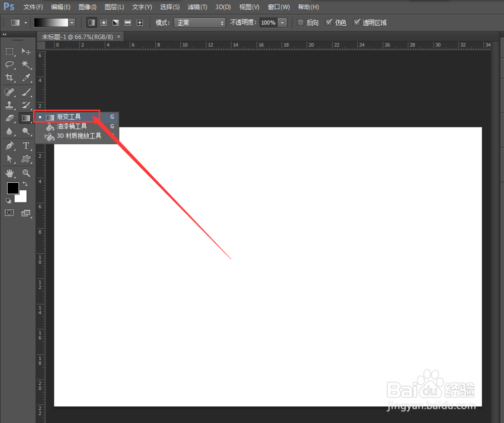Click the Photoshop Ps logo
Screen dimensions: 504x423
point(9,7)
